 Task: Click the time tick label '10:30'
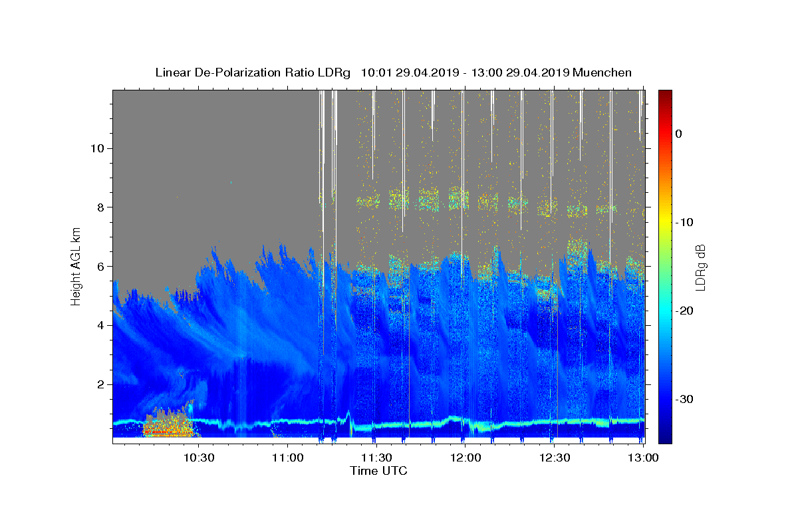tap(198, 458)
